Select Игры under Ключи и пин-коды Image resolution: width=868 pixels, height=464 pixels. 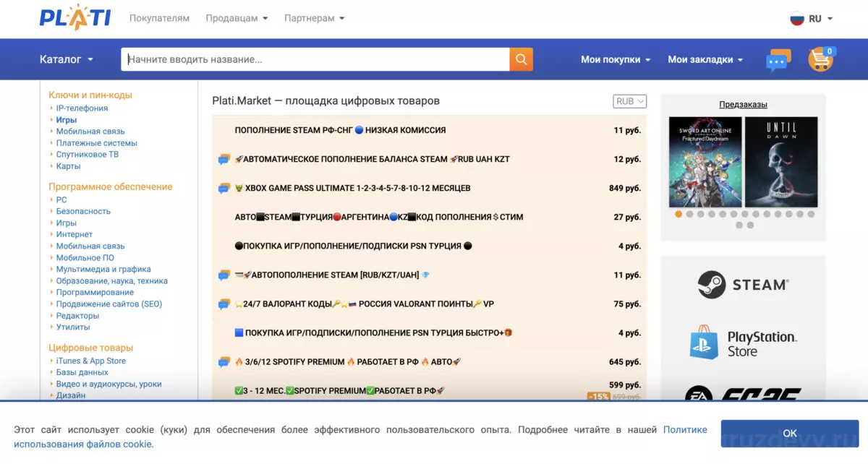pos(67,120)
